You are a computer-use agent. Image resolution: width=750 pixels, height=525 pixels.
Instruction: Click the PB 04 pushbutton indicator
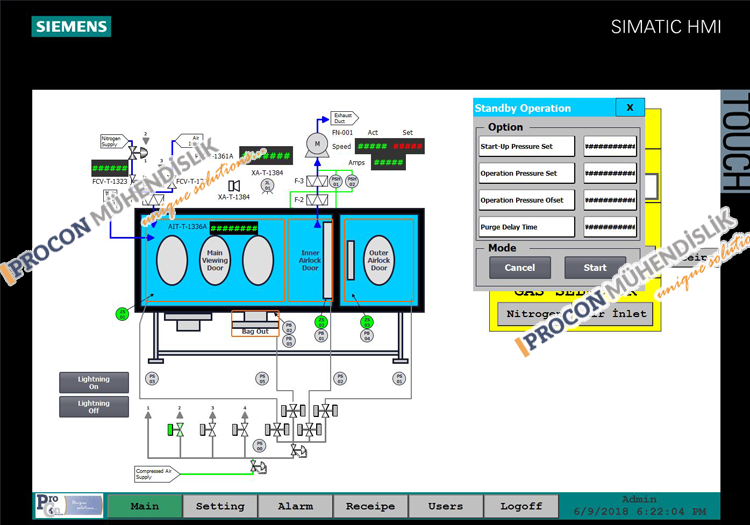click(367, 336)
